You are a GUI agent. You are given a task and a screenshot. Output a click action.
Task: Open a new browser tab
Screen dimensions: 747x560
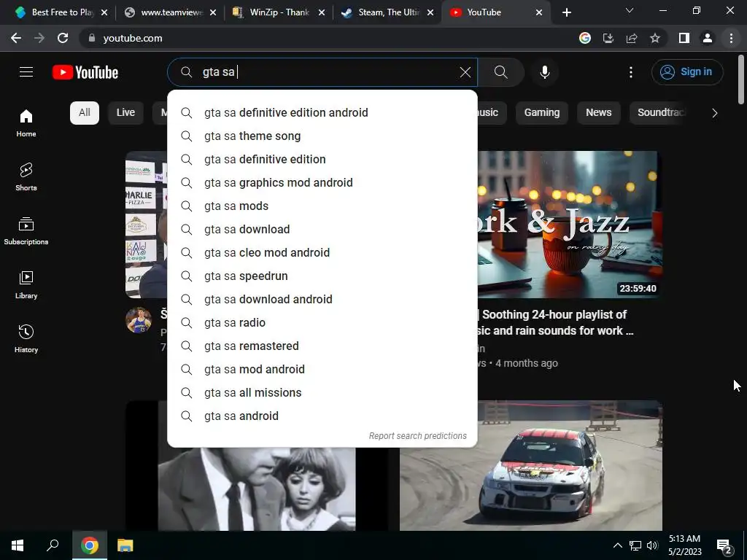tap(566, 12)
